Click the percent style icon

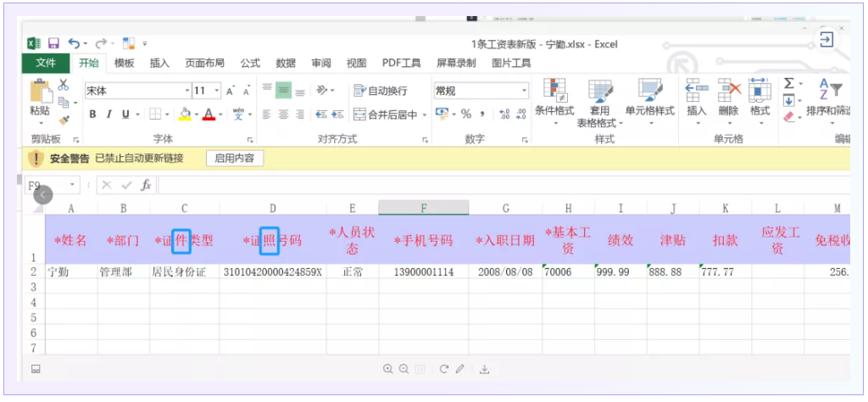[466, 114]
